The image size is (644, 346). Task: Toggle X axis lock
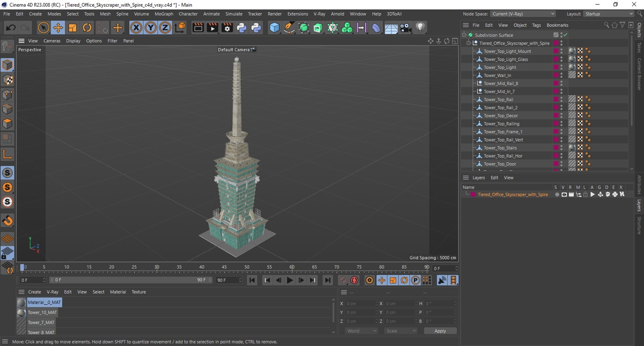pos(136,28)
